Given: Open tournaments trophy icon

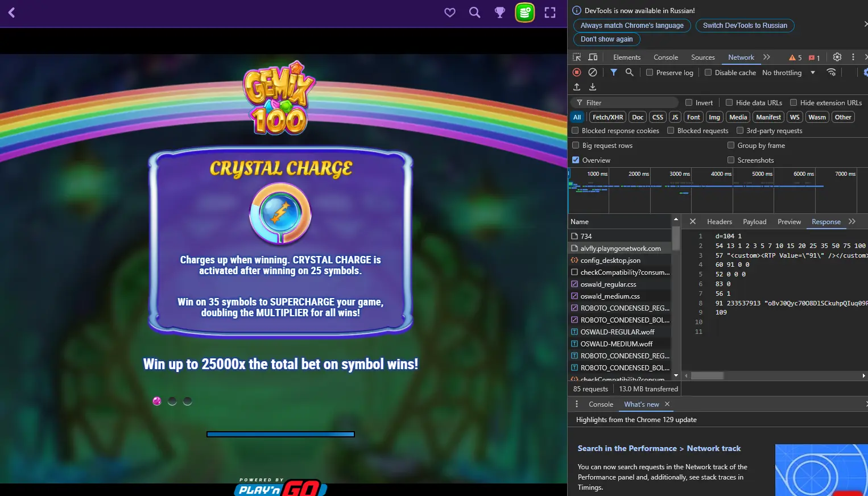Looking at the screenshot, I should click(x=500, y=13).
